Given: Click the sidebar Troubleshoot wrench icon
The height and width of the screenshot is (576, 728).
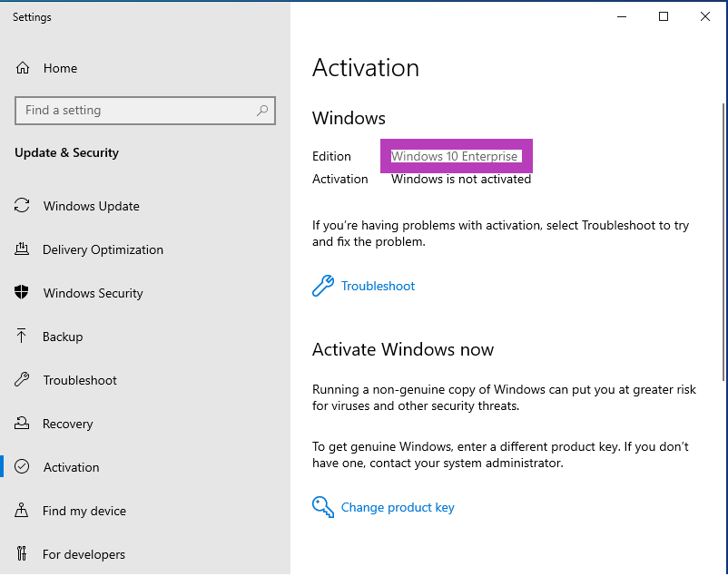Looking at the screenshot, I should tap(22, 380).
